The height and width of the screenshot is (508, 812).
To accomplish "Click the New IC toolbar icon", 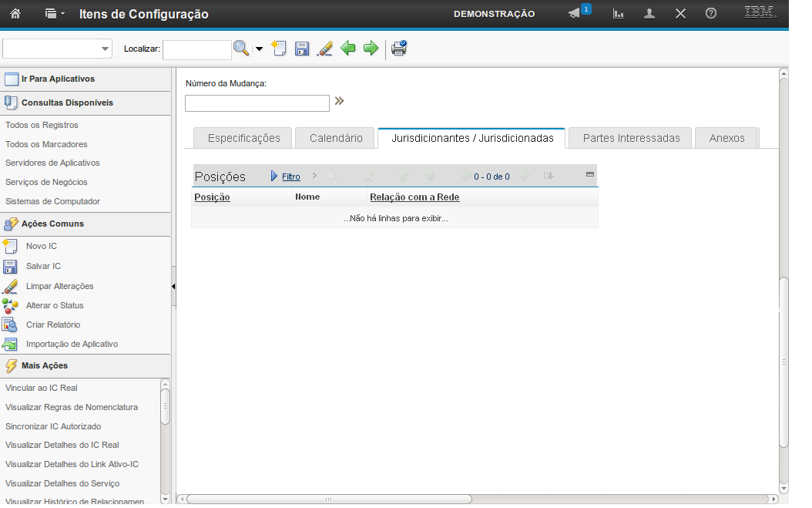I will coord(279,49).
